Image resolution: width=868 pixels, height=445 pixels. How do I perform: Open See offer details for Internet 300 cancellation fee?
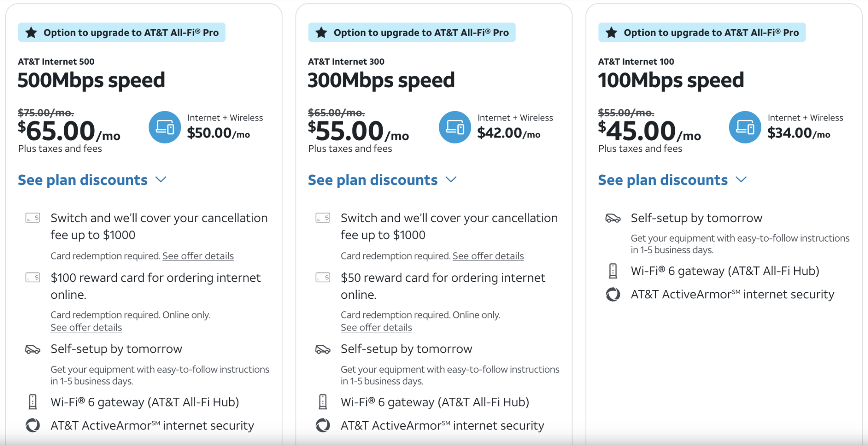point(488,256)
